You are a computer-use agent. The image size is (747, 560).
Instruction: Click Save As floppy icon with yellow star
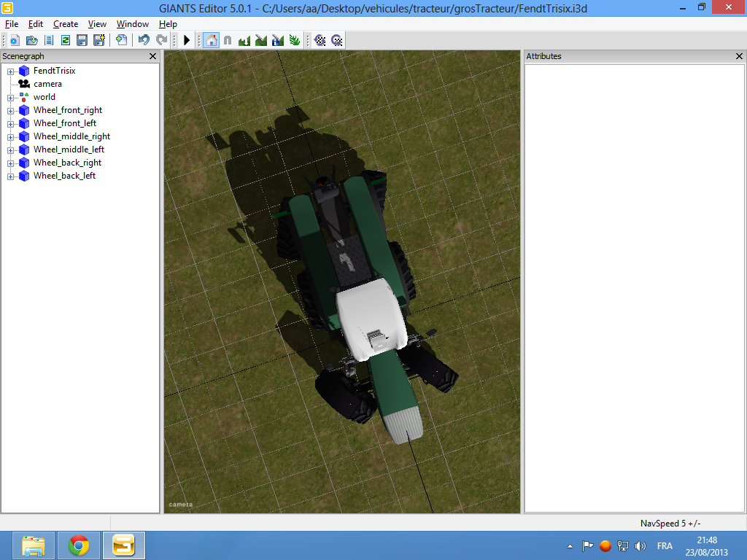point(99,41)
